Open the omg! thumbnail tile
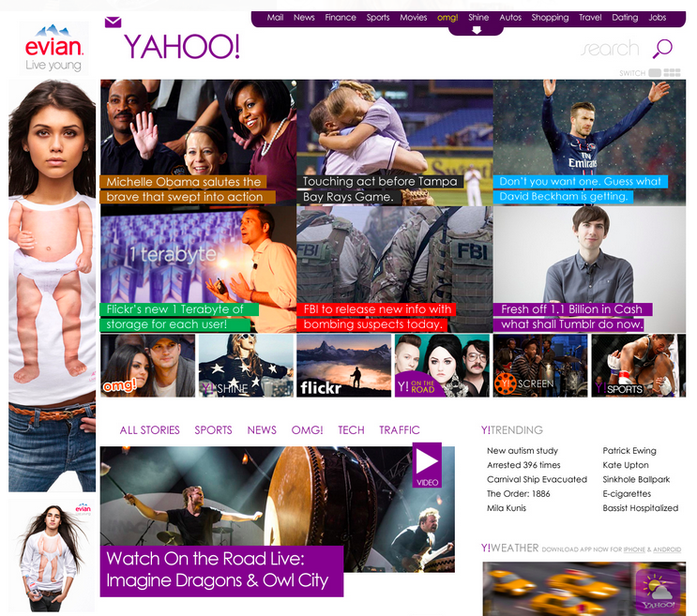 coord(147,366)
